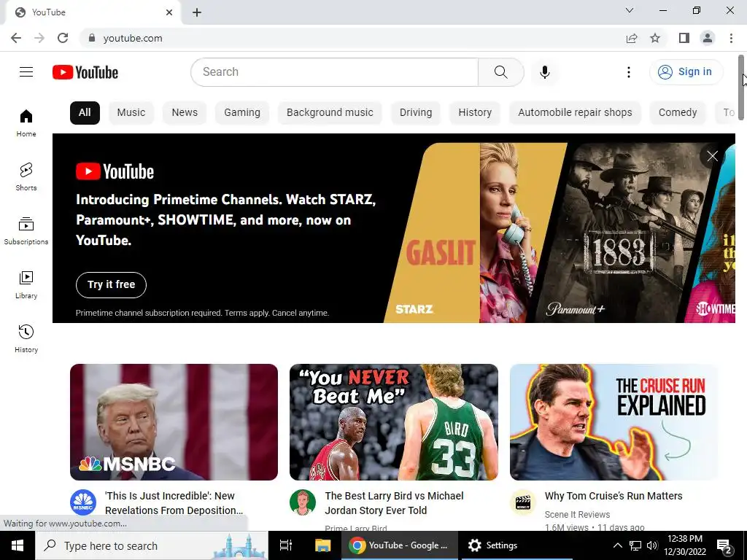The image size is (747, 560).
Task: Select the History filter chip
Action: click(474, 113)
